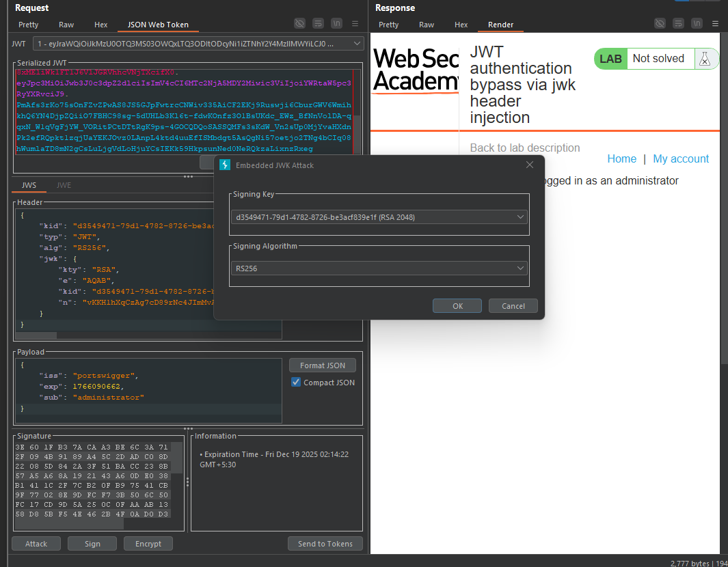Expand the Signing Key dropdown
The image size is (728, 567).
(x=379, y=217)
